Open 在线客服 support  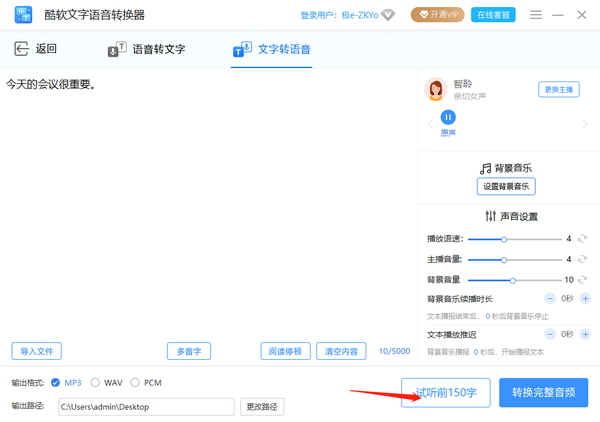coord(493,15)
